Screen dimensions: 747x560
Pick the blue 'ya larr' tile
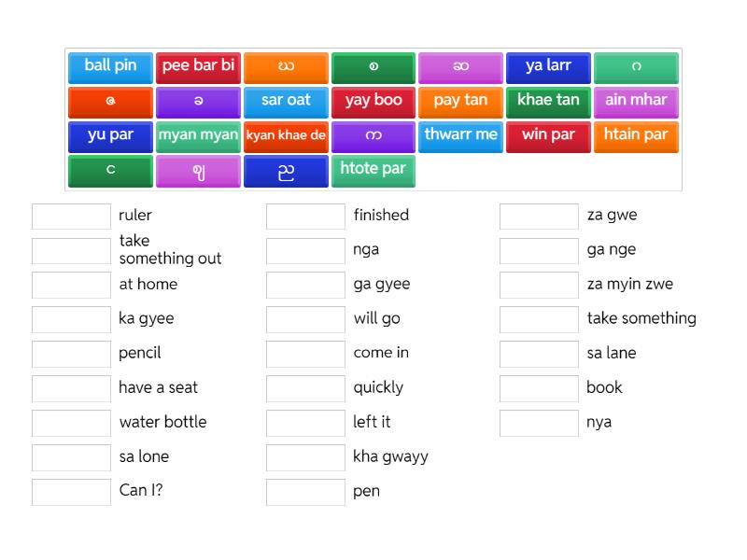[548, 66]
